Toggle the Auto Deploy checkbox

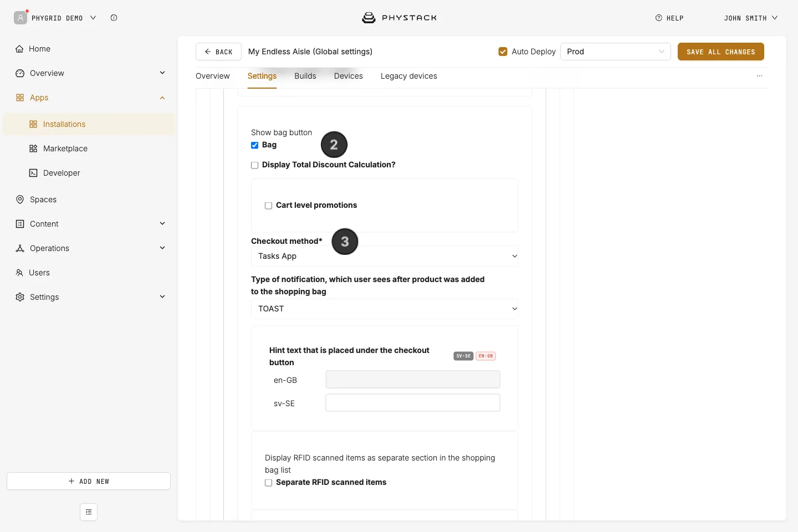click(503, 52)
